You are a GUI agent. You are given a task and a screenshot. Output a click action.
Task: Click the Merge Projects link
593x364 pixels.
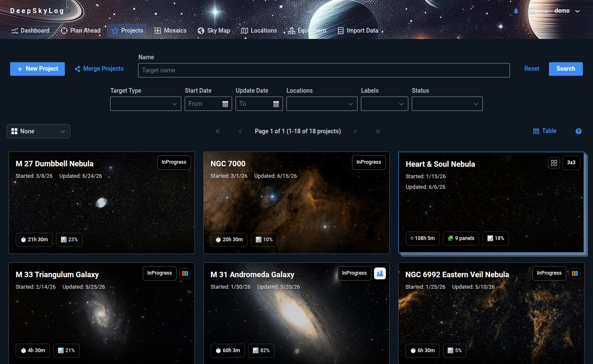click(x=99, y=69)
